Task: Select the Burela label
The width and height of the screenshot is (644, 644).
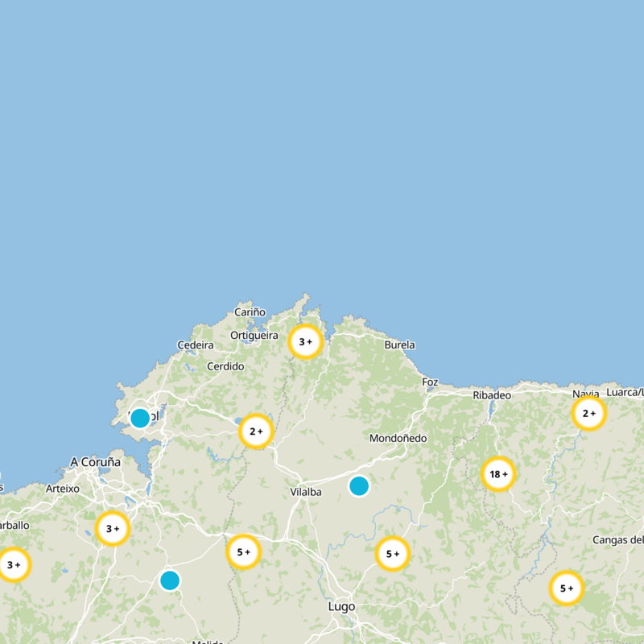Action: tap(399, 345)
